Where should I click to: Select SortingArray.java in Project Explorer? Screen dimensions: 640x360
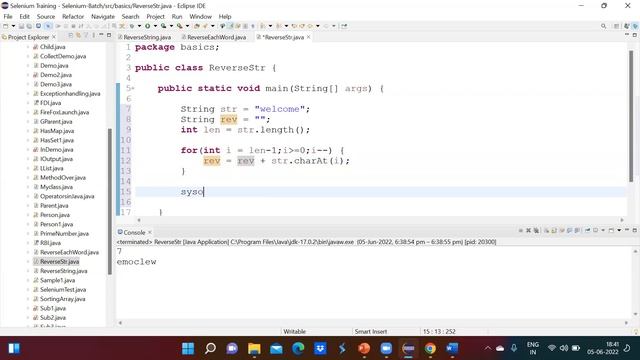[x=62, y=299]
